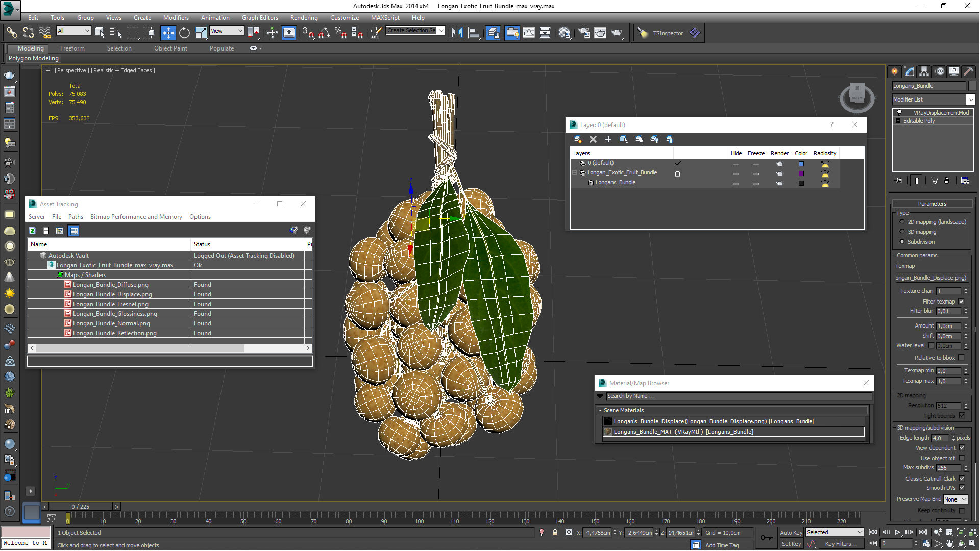Click Texmap Longan_Bundle_Displace.png button
This screenshot has width=980, height=551.
click(x=932, y=278)
